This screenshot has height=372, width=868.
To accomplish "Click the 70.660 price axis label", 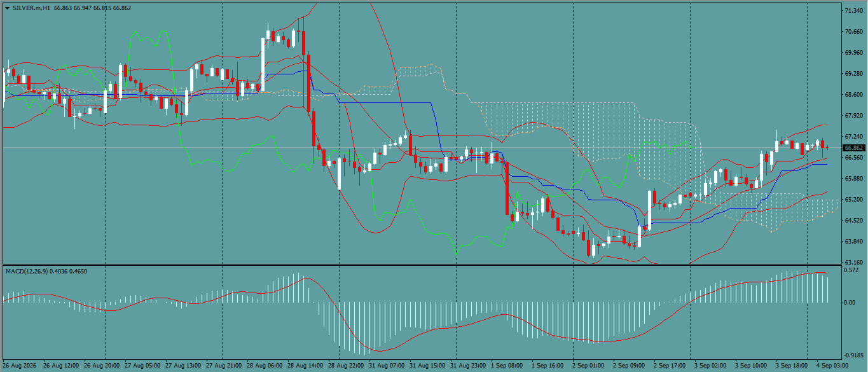I will click(853, 32).
